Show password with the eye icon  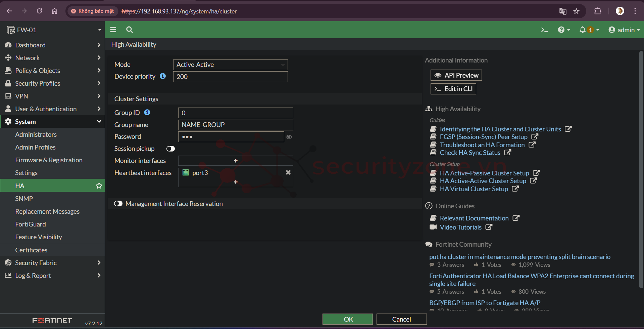[x=289, y=137]
